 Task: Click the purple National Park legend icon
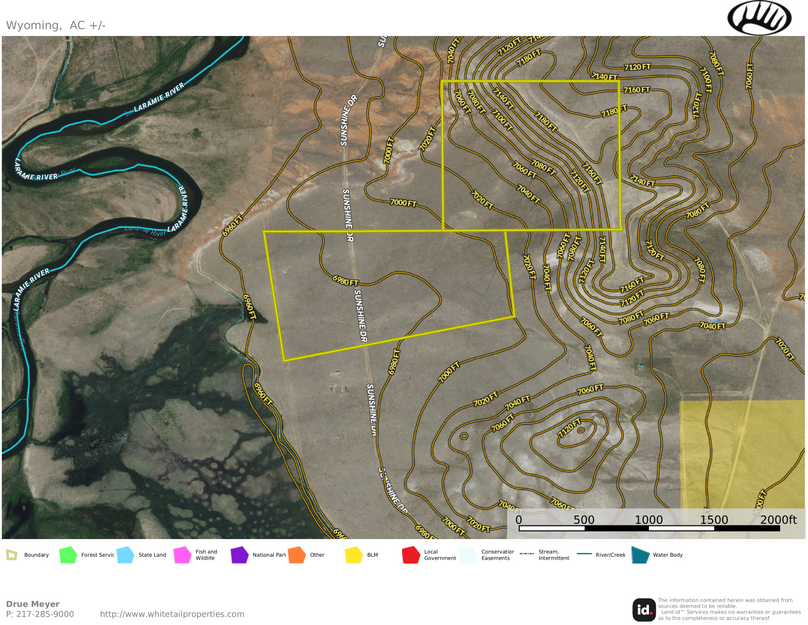tap(239, 555)
